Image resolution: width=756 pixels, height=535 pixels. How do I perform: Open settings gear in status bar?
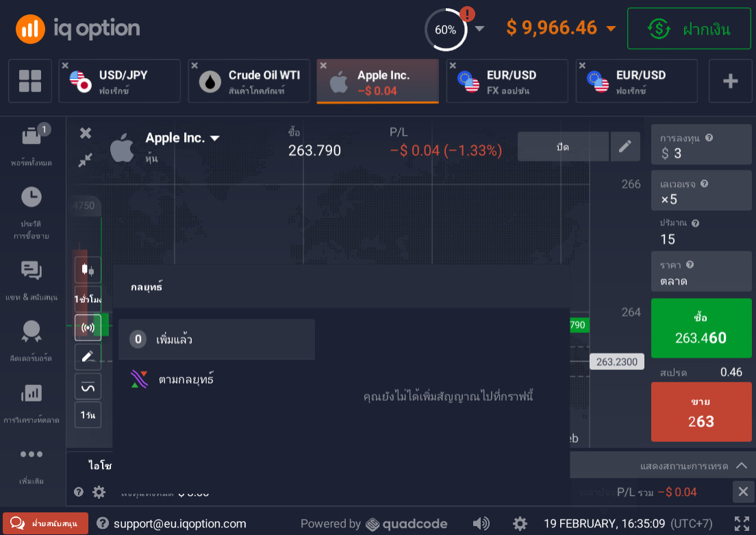[520, 523]
